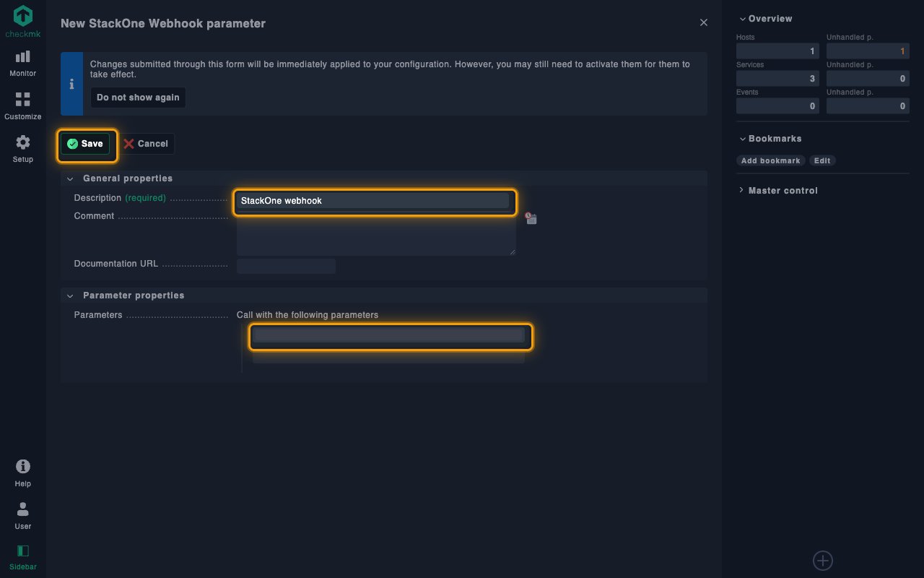Open the Setup gear menu
This screenshot has height=578, width=924.
[23, 149]
